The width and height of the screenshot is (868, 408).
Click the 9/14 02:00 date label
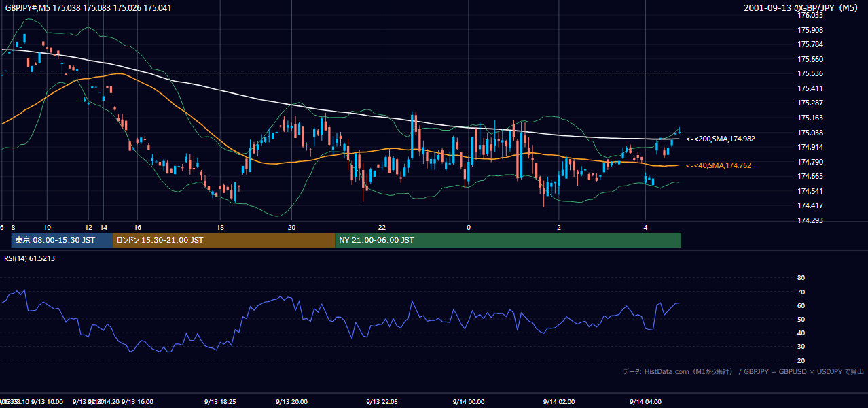click(559, 402)
